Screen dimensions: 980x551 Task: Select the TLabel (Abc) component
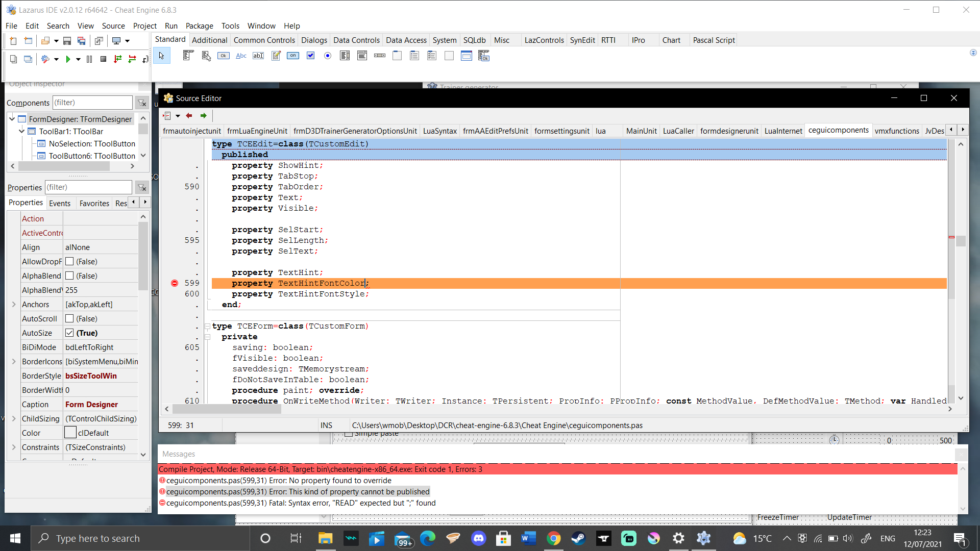(240, 56)
